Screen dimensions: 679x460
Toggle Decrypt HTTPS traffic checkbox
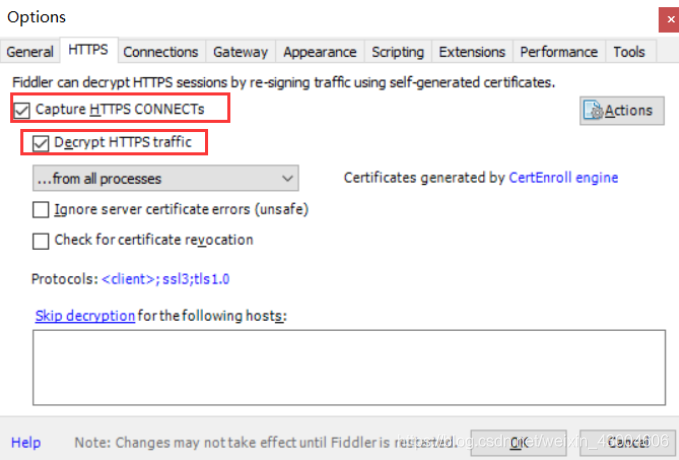pyautogui.click(x=41, y=143)
